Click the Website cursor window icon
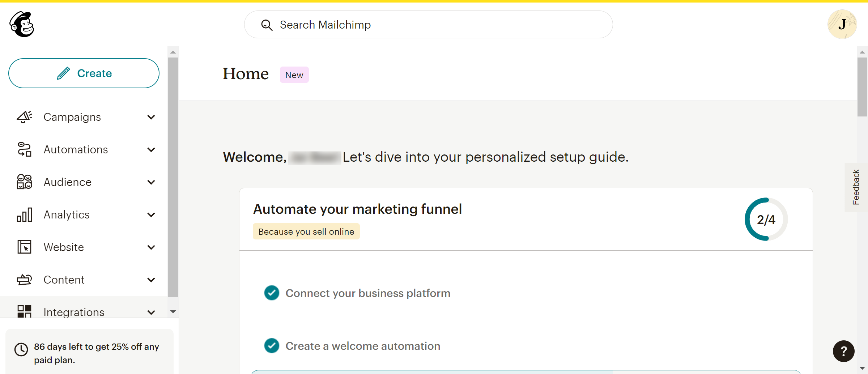 pos(24,247)
